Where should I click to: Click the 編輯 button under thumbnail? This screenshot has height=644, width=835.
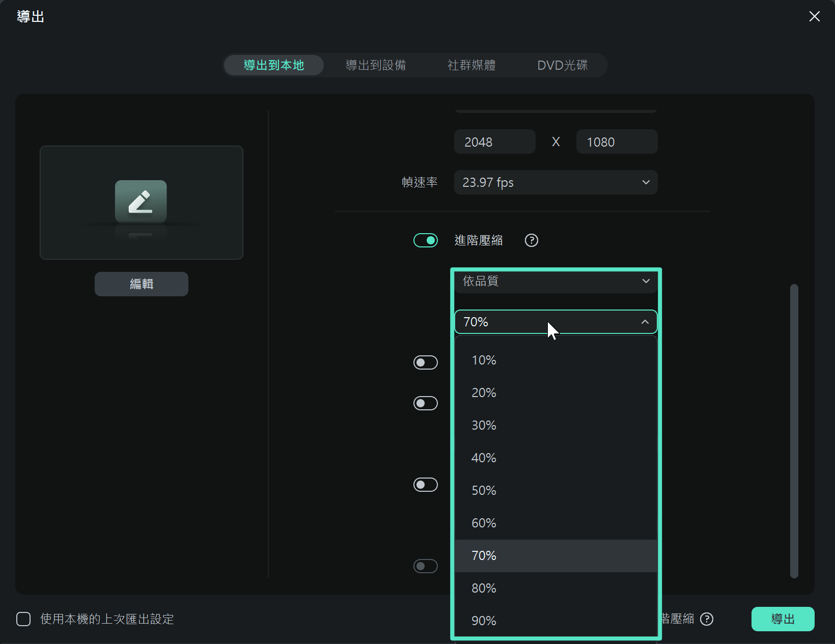(x=142, y=284)
